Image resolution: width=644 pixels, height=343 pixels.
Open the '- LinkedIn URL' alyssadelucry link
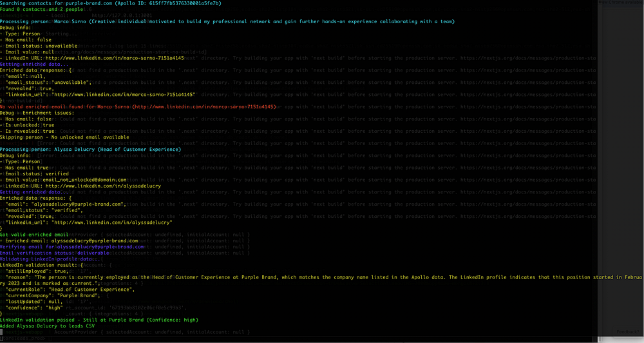pyautogui.click(x=103, y=186)
